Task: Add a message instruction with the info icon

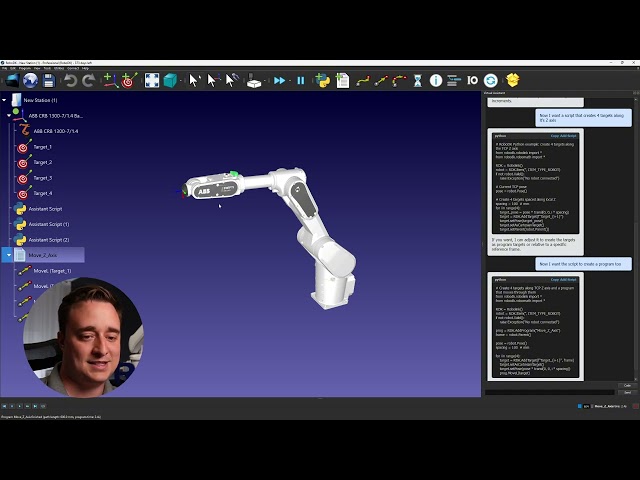Action: pyautogui.click(x=436, y=80)
